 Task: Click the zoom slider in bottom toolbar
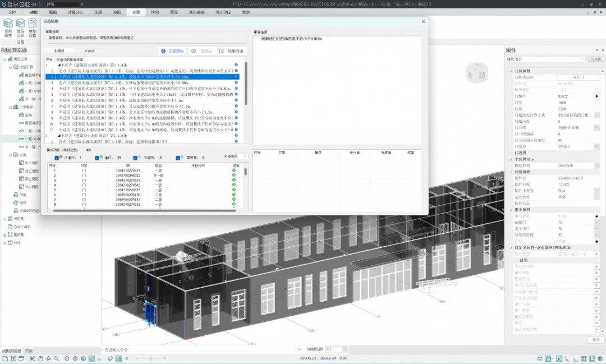150,358
